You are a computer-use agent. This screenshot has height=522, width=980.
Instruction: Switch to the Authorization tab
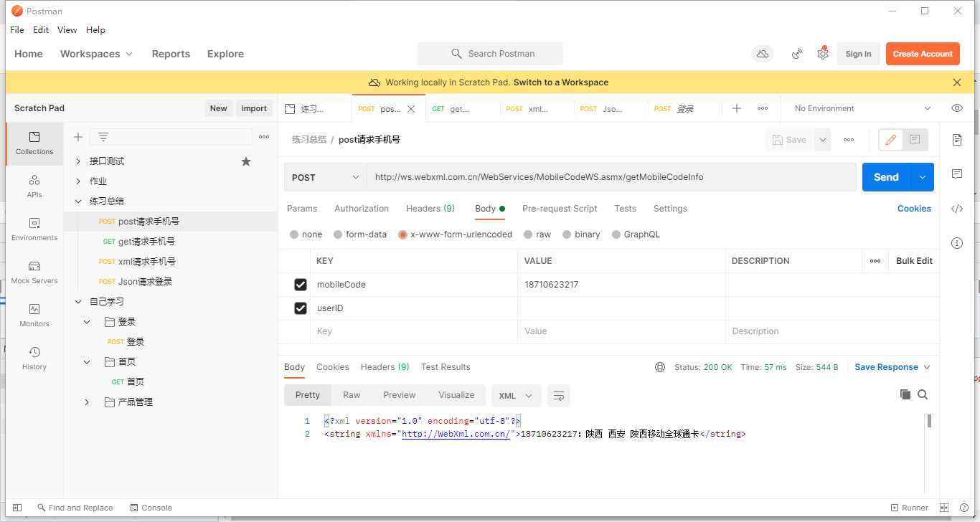click(x=362, y=209)
